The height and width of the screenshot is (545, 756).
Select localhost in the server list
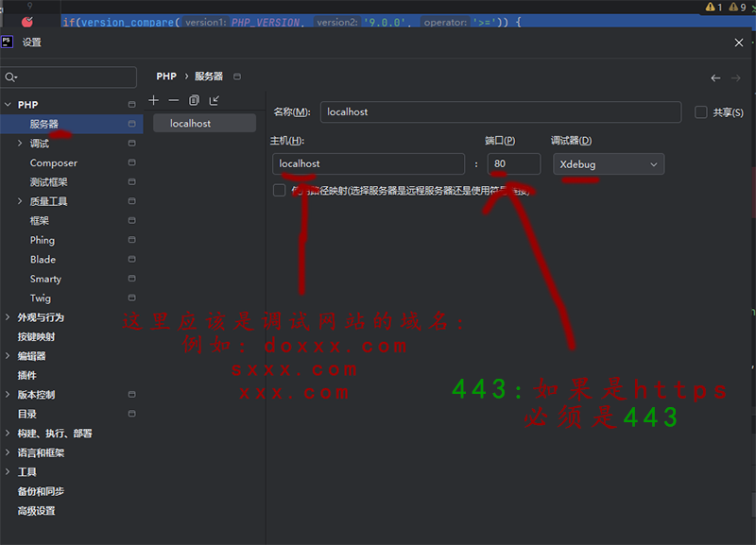(191, 124)
